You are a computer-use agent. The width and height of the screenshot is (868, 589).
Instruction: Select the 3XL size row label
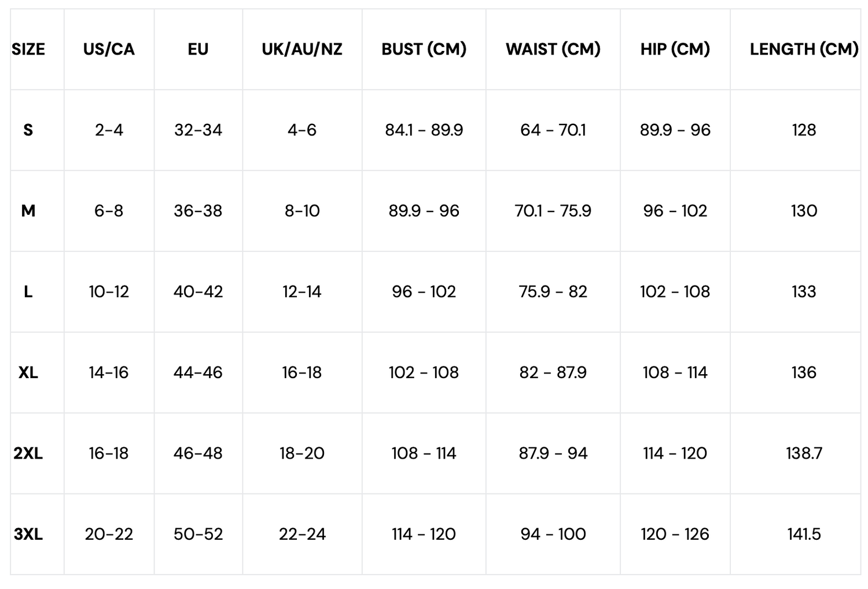28,534
